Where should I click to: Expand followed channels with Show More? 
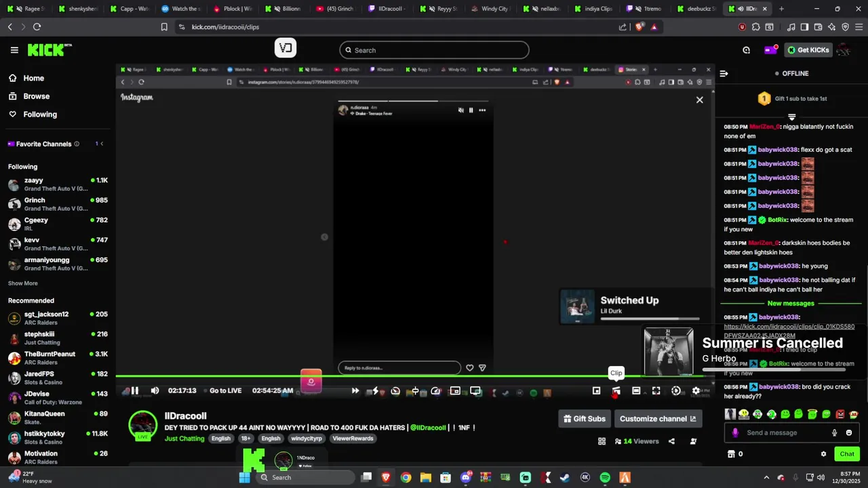coord(23,283)
